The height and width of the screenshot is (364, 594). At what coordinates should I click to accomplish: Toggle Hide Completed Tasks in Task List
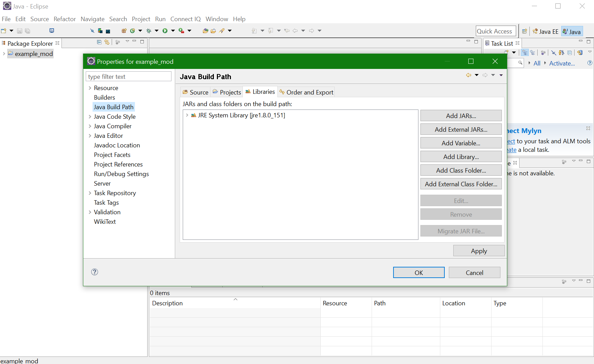coord(553,53)
